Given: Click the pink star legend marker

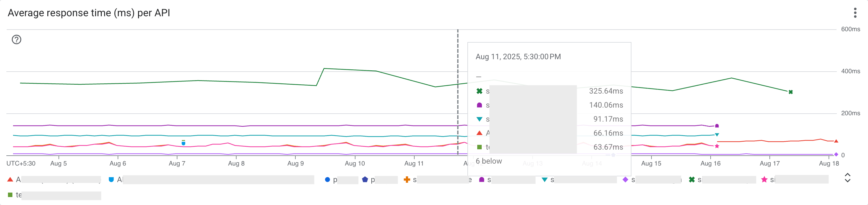Looking at the screenshot, I should pyautogui.click(x=765, y=180).
